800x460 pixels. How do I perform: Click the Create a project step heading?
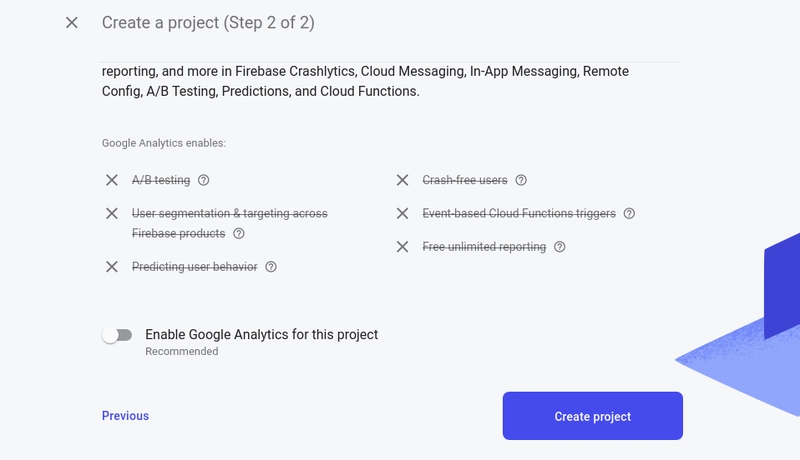(x=208, y=22)
